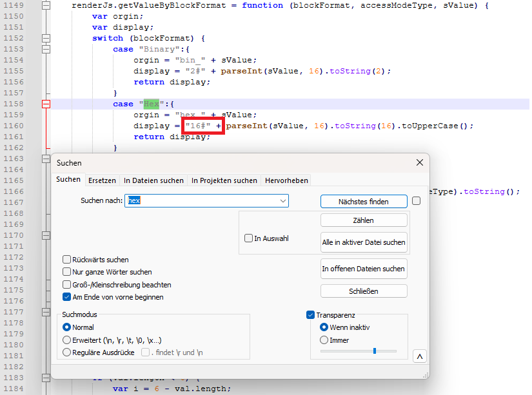Image resolution: width=532 pixels, height=395 pixels.
Task: Collapse the fold marker on line 1158
Action: coord(46,104)
